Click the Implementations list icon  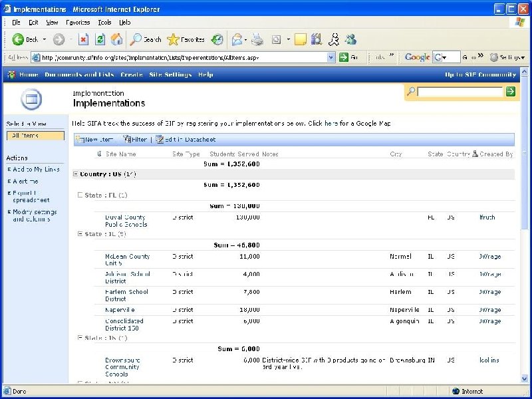(31, 99)
